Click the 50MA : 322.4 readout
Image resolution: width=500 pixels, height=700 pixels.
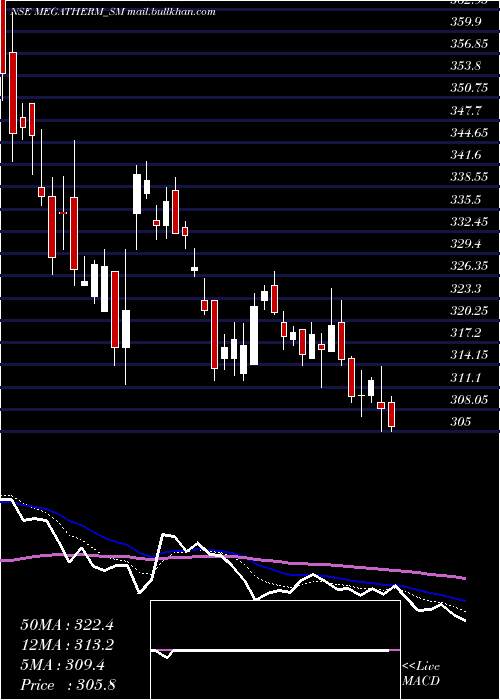click(67, 625)
